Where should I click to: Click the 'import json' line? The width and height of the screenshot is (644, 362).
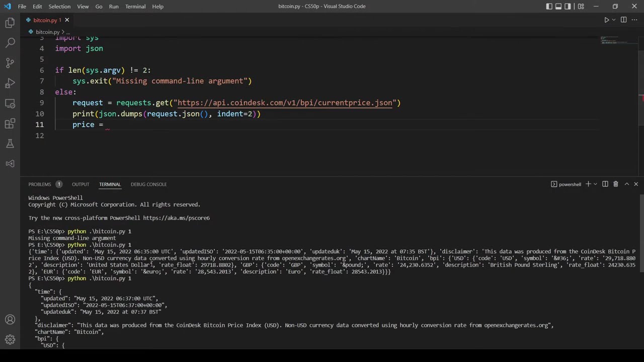click(79, 48)
